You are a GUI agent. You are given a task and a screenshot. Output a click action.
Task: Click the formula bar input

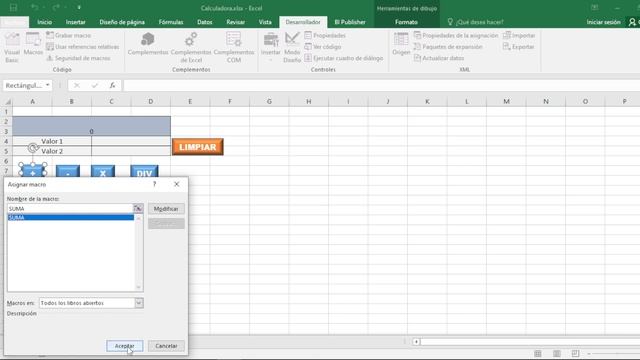pyautogui.click(x=381, y=85)
